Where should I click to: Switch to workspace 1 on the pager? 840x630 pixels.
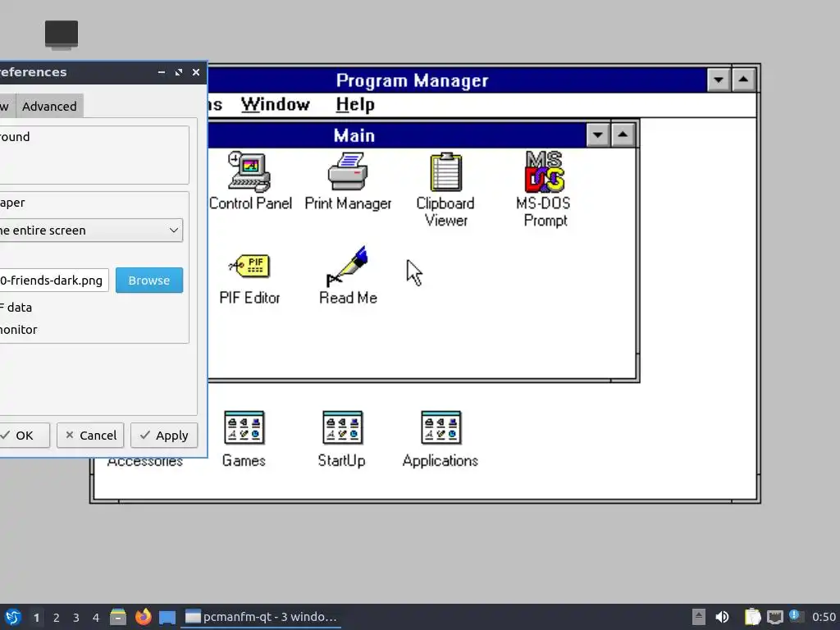(36, 618)
